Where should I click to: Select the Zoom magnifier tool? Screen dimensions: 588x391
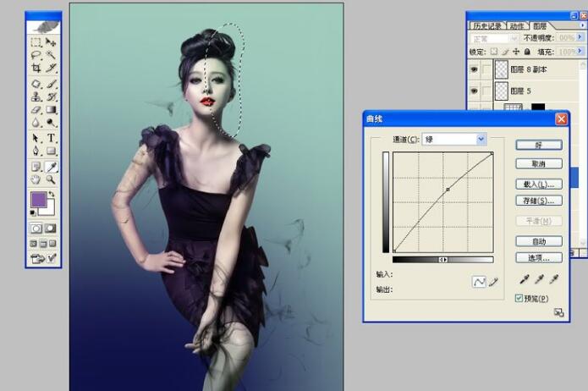click(51, 179)
